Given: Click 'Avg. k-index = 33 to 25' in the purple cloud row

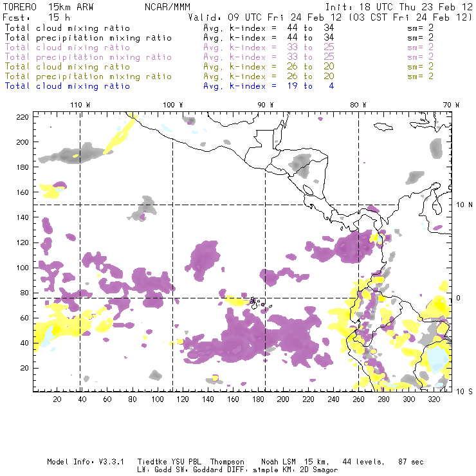Looking at the screenshot, I should (x=269, y=48).
